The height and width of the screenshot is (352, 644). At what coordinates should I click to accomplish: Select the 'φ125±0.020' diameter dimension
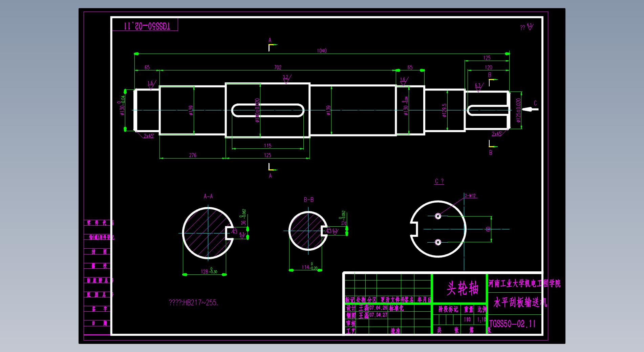518,110
